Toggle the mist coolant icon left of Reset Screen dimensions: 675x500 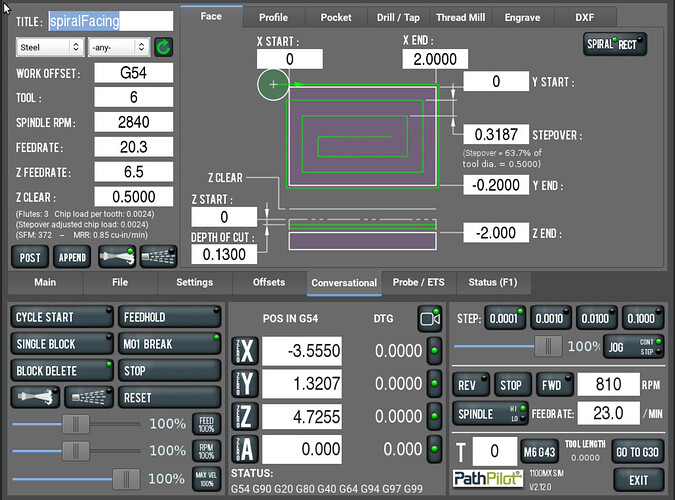(89, 397)
